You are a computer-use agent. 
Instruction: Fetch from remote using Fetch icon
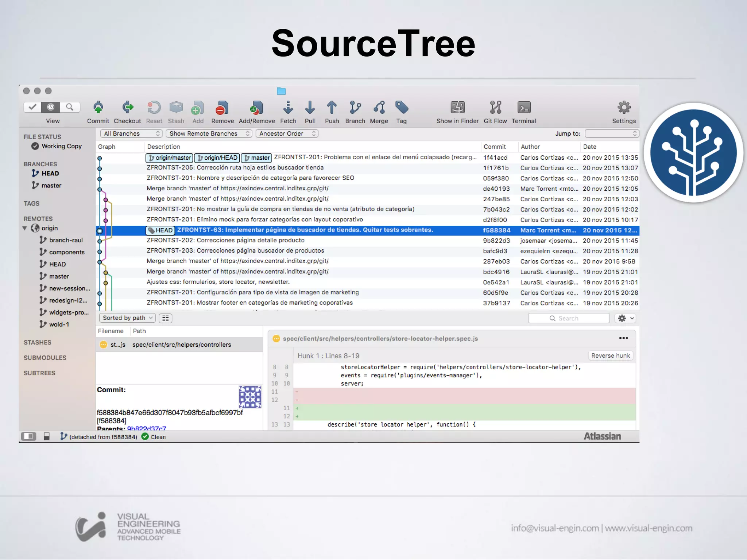[x=288, y=108]
